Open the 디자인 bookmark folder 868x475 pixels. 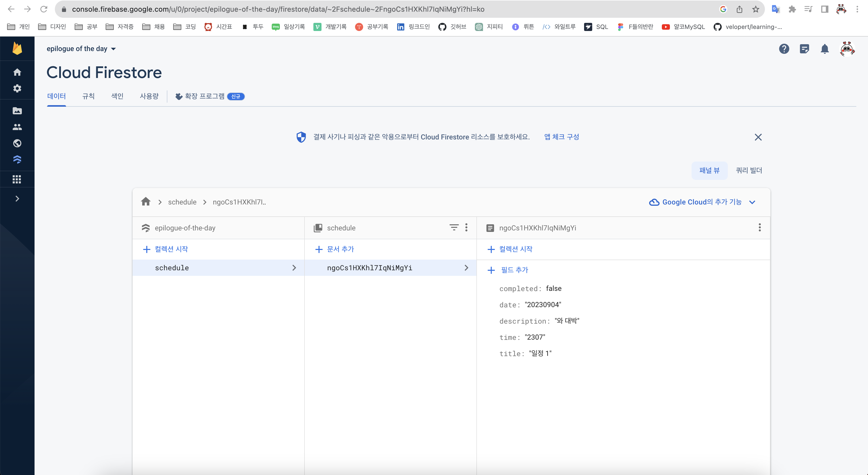coord(52,27)
